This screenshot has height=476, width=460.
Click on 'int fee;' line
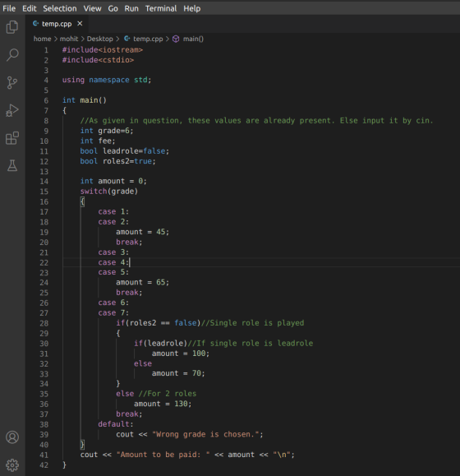click(x=98, y=141)
